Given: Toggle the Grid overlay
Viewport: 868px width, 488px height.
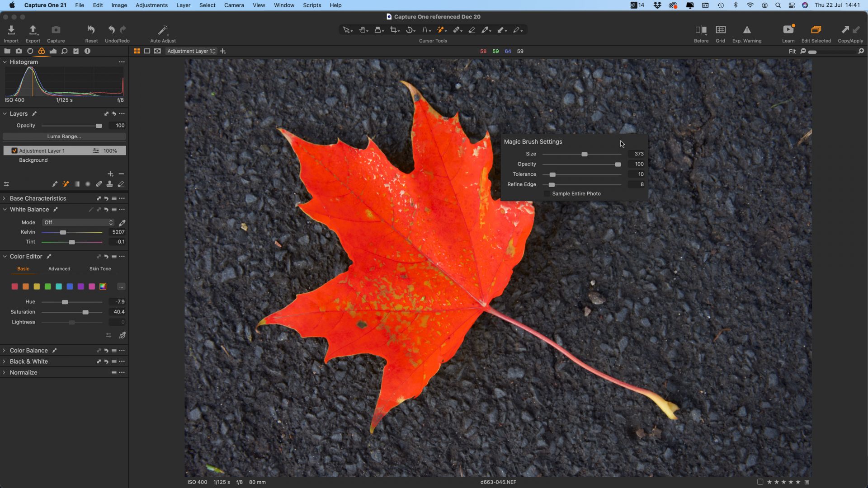Looking at the screenshot, I should coord(721,30).
